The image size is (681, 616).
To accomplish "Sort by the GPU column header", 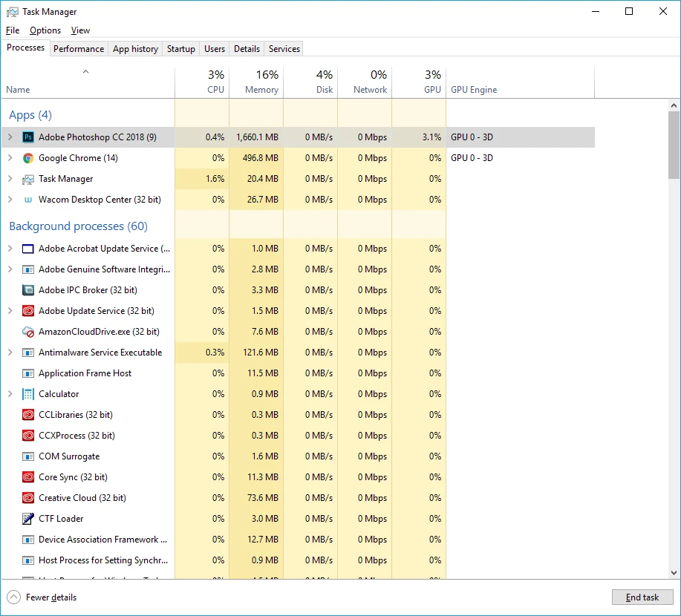I will tap(419, 83).
